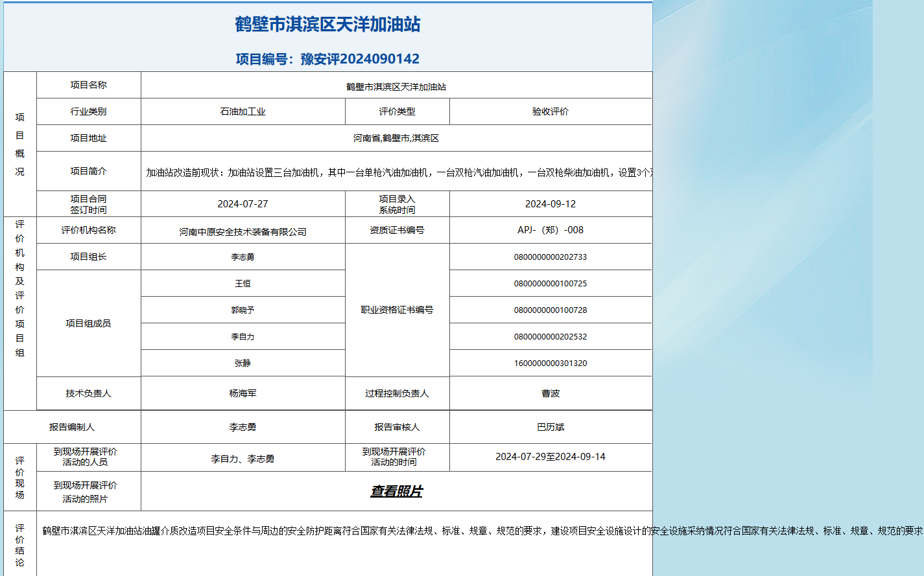This screenshot has height=576, width=924.
Task: Select technical lead name 杨海军
Action: point(243,393)
